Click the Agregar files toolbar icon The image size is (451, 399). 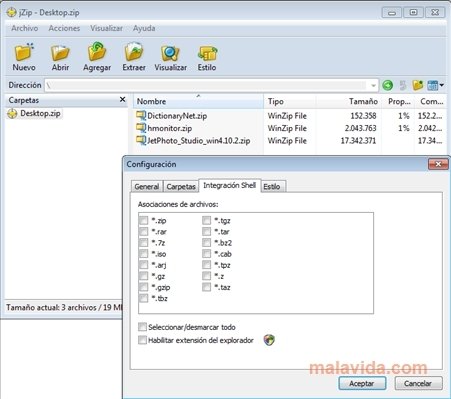[x=97, y=52]
